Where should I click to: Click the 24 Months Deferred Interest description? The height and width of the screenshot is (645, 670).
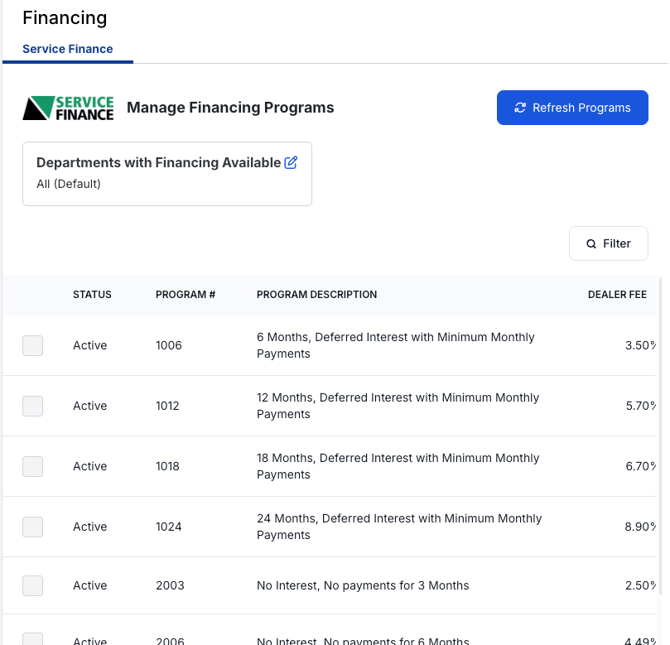point(399,527)
